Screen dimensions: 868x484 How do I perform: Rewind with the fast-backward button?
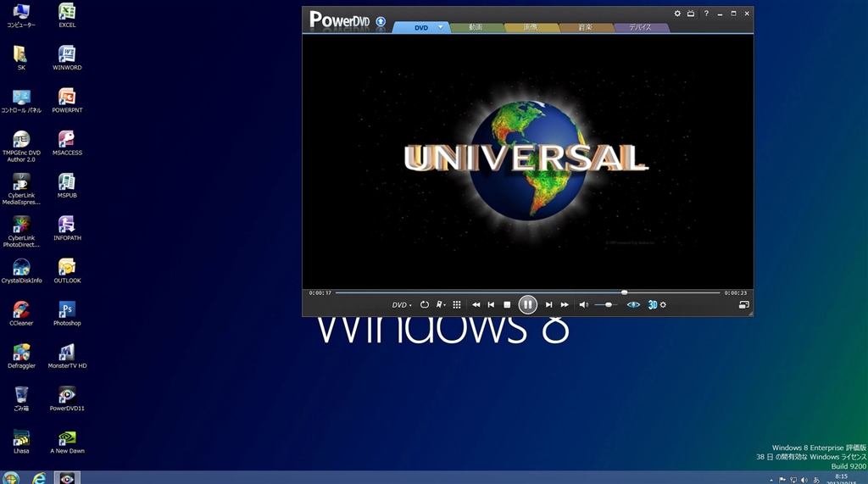476,304
